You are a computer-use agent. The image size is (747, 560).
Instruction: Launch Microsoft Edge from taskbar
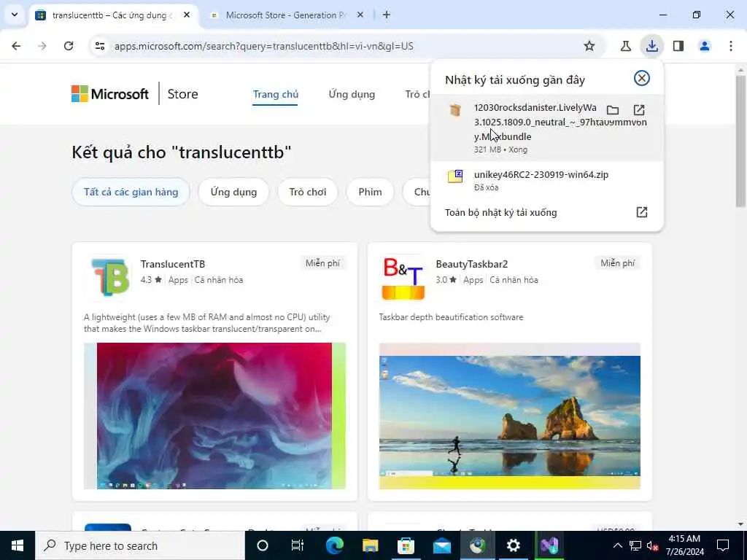(x=334, y=545)
